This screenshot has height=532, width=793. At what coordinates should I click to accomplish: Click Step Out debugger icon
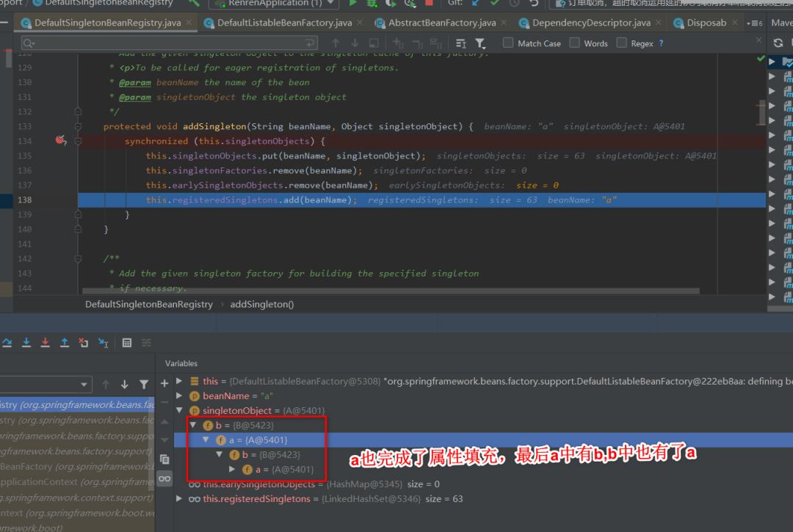65,343
